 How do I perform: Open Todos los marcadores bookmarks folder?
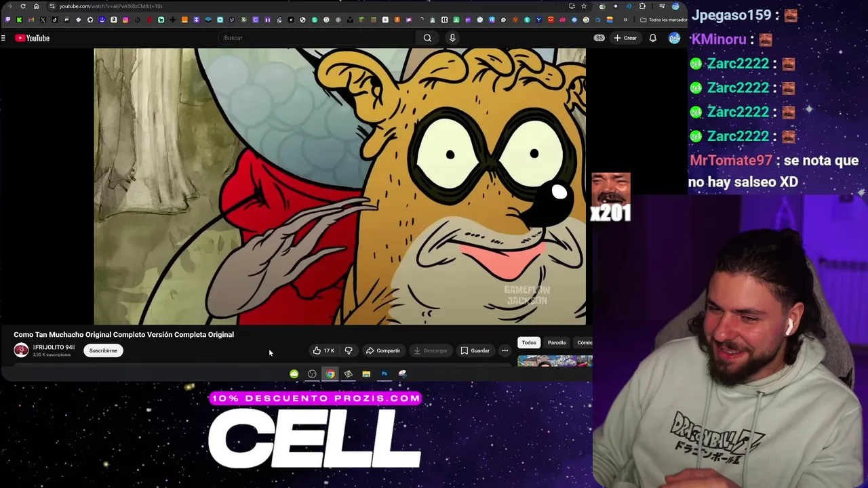[663, 20]
